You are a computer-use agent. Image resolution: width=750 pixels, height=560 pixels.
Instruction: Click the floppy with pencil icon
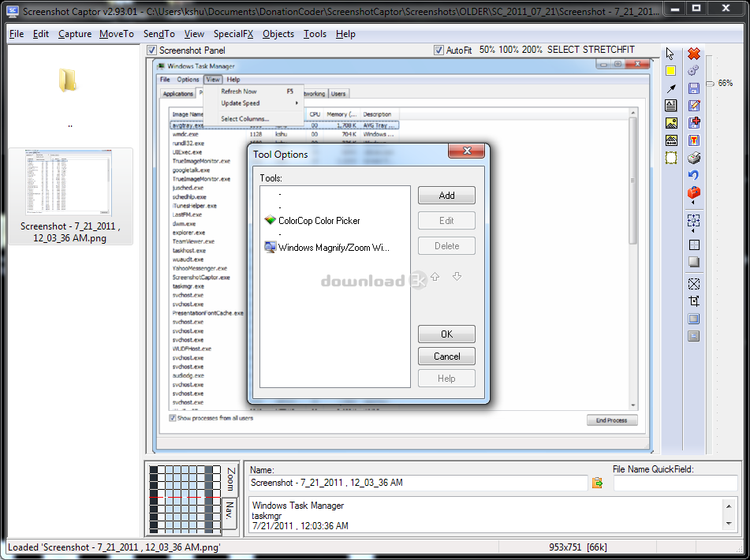point(693,105)
